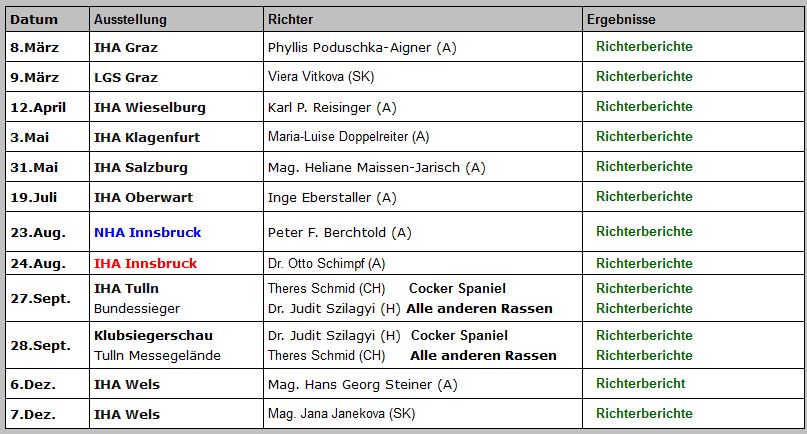View Richterberichte for IHA Salzburg
The height and width of the screenshot is (434, 807).
point(644,167)
